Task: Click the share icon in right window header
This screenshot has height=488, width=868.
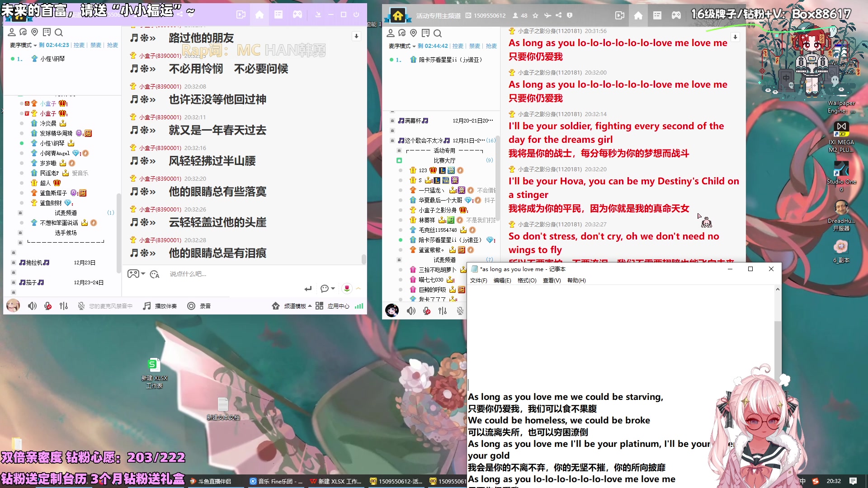Action: click(559, 15)
